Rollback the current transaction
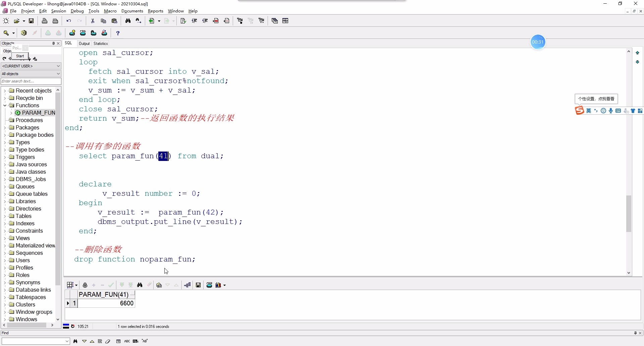The height and width of the screenshot is (346, 644). 59,33
